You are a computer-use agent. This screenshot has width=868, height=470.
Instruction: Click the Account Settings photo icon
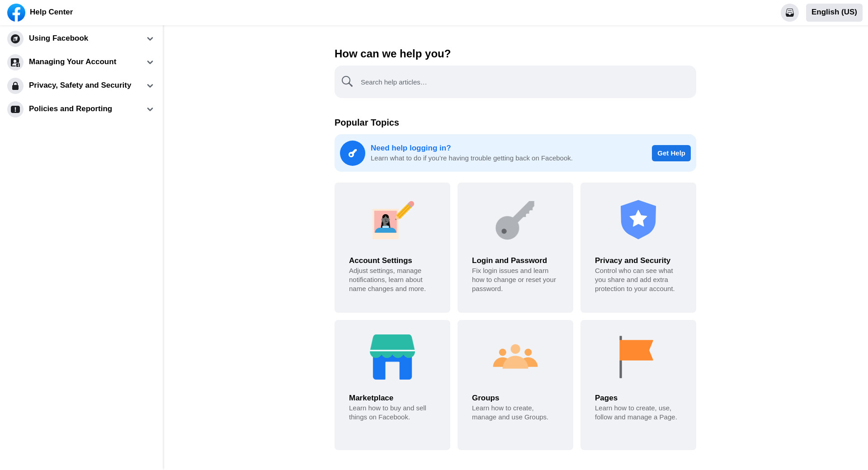pos(392,220)
